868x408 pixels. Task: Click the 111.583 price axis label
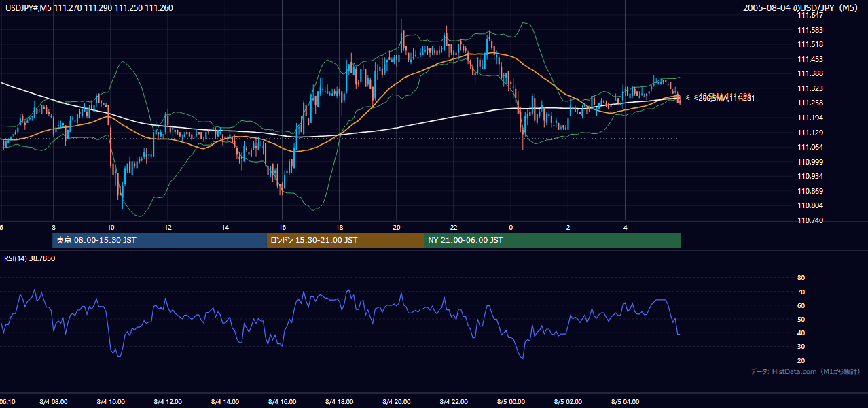[x=810, y=30]
